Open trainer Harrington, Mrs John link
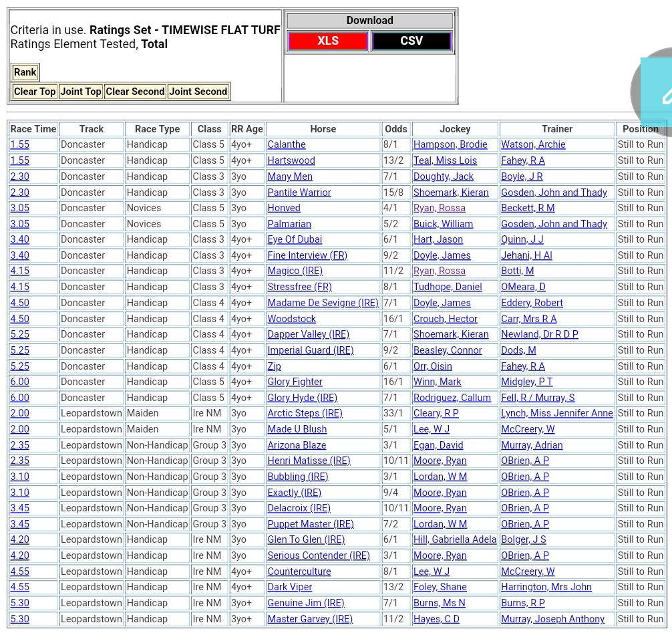This screenshot has height=639, width=672. pos(546,587)
